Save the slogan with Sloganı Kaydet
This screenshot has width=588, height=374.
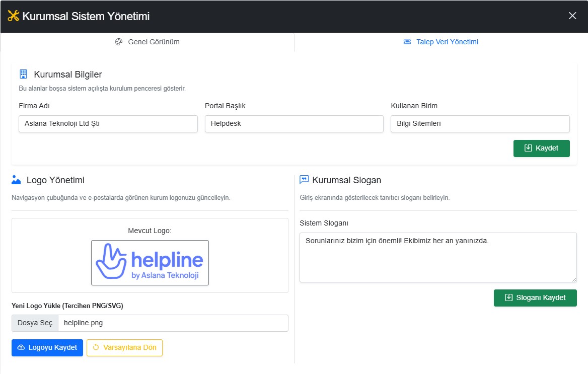(x=535, y=297)
